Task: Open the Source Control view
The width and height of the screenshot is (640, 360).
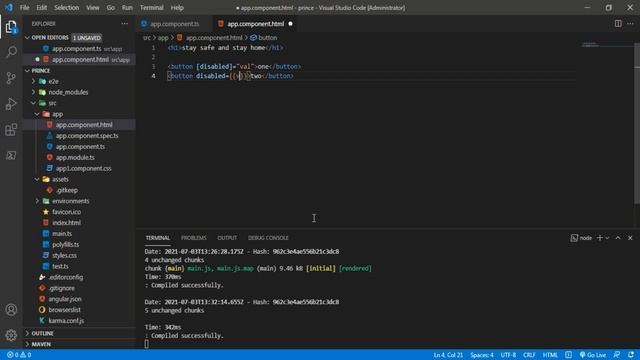Action: [11, 78]
